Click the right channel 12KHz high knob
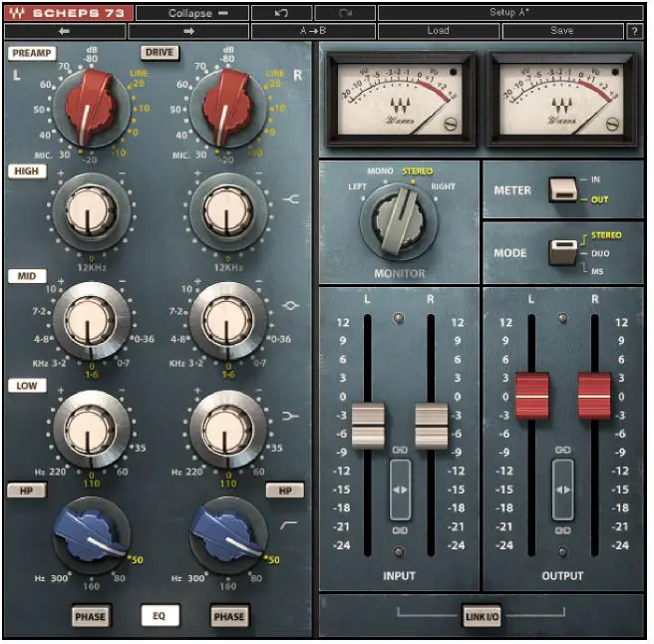The image size is (654, 644). coord(227,210)
